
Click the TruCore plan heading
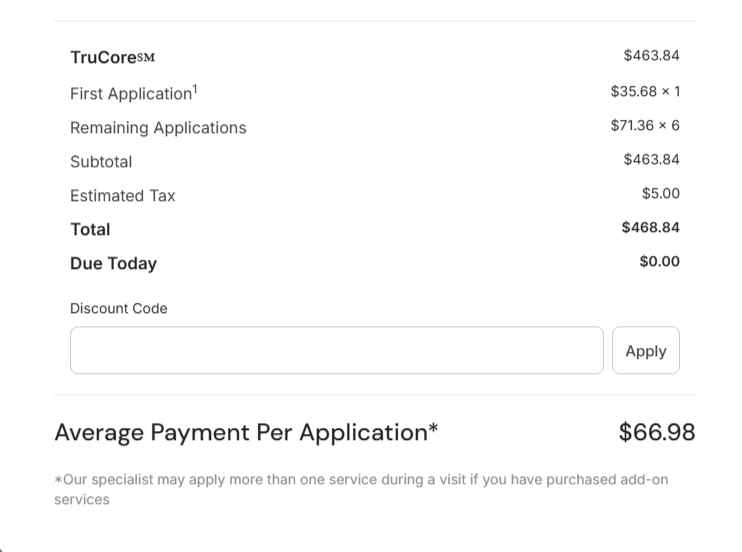tap(112, 58)
